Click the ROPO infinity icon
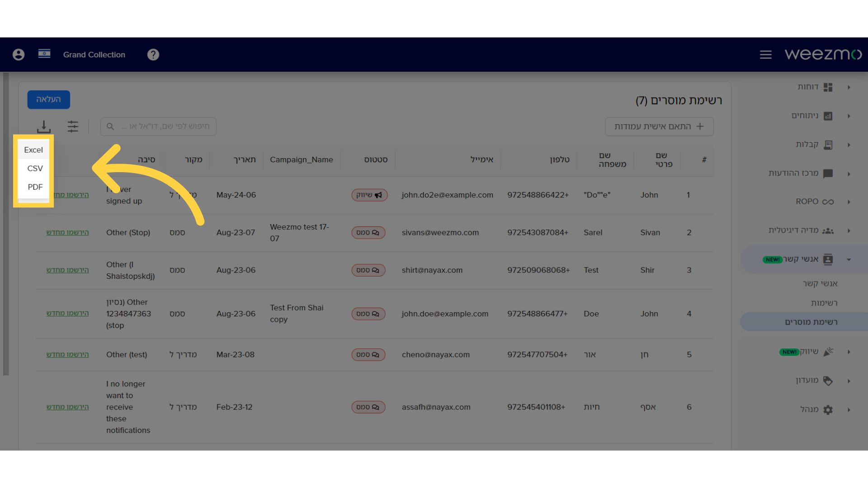The height and width of the screenshot is (488, 868). [x=828, y=202]
